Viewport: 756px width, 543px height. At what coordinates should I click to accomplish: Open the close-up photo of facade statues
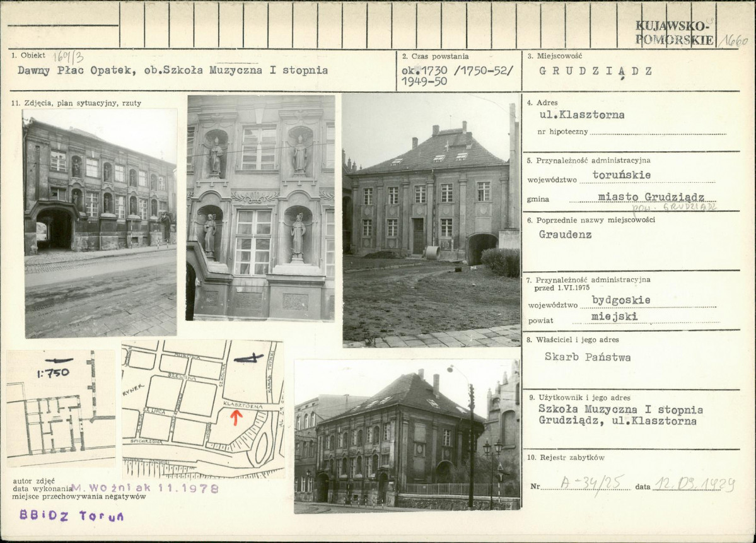coord(260,207)
